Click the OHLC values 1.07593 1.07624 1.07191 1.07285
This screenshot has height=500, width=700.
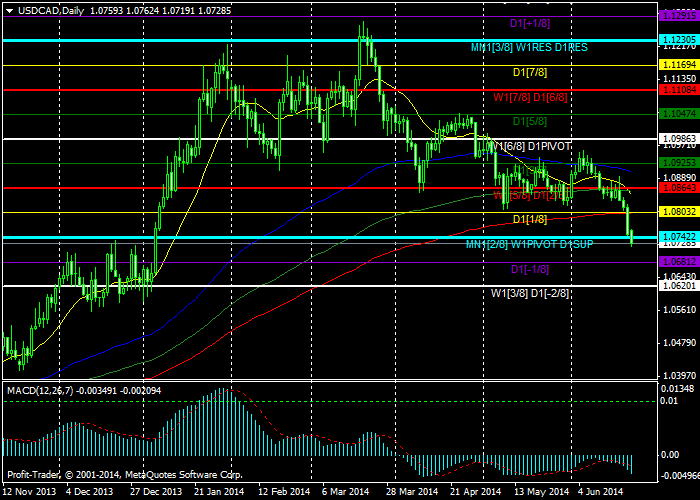[x=161, y=11]
